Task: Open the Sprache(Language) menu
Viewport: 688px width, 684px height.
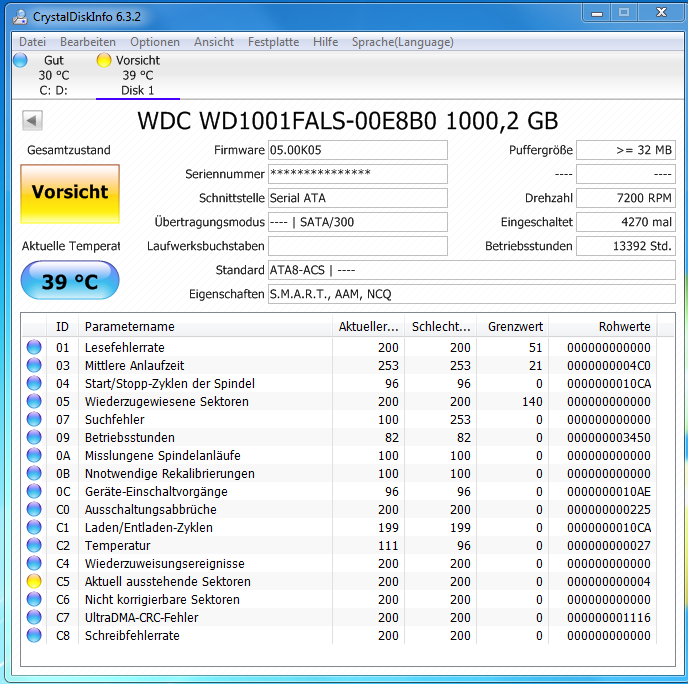Action: coord(402,42)
